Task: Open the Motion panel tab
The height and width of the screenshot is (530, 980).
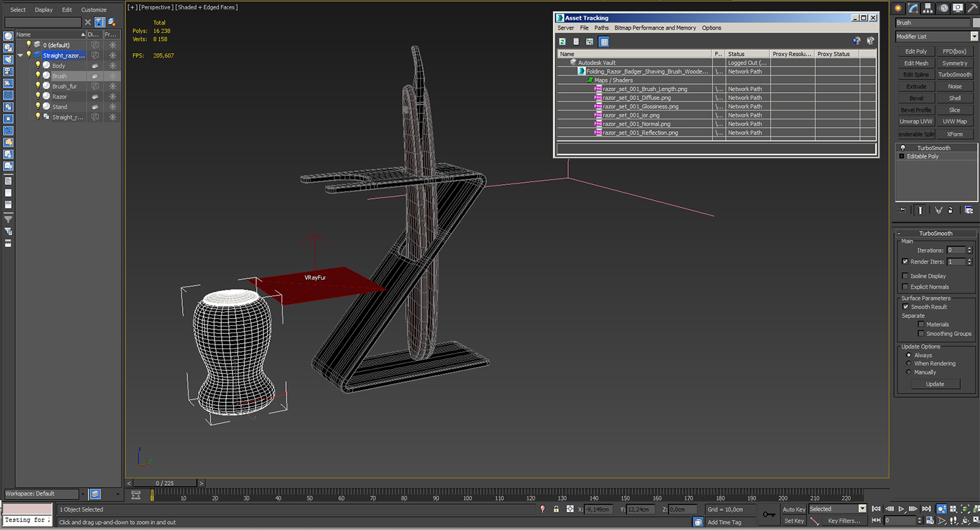Action: (943, 8)
